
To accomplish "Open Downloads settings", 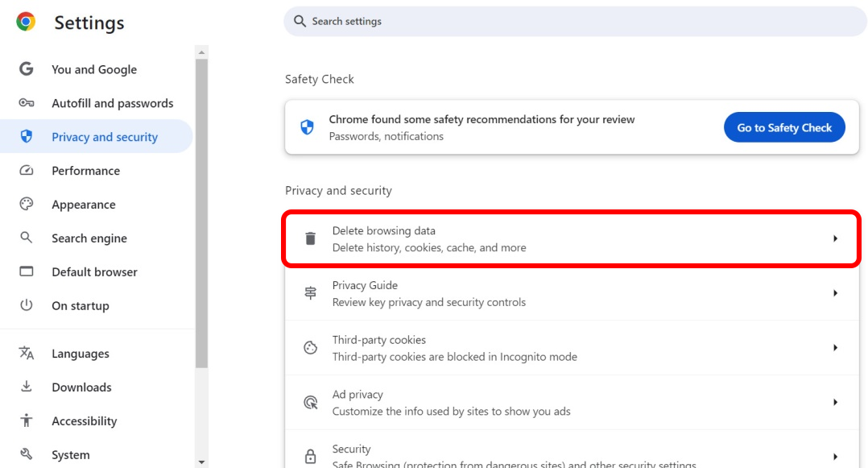I will tap(97, 387).
